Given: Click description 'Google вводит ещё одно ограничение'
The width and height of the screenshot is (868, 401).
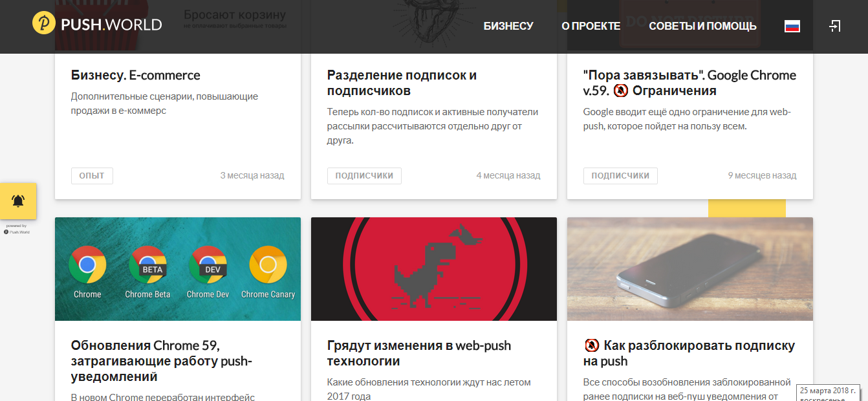Looking at the screenshot, I should click(x=688, y=119).
